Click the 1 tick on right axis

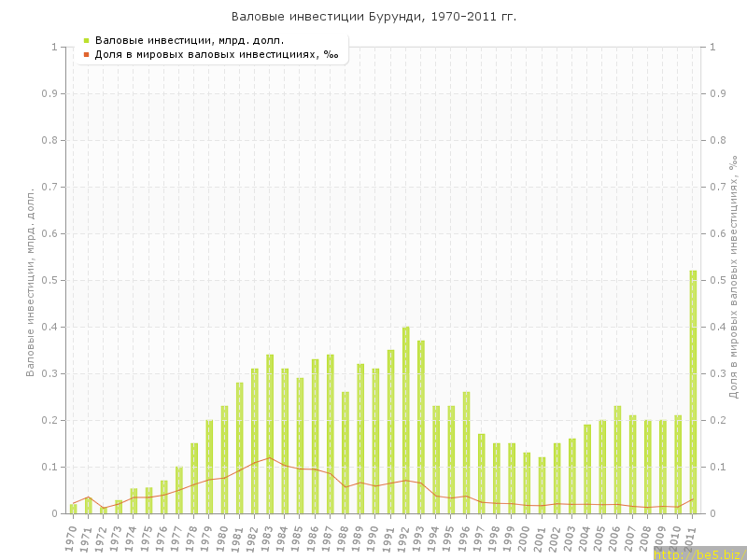tap(713, 47)
